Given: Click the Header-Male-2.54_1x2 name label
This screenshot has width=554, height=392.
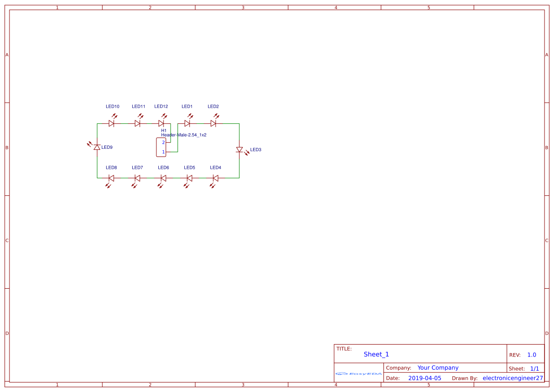Looking at the screenshot, I should tap(184, 135).
